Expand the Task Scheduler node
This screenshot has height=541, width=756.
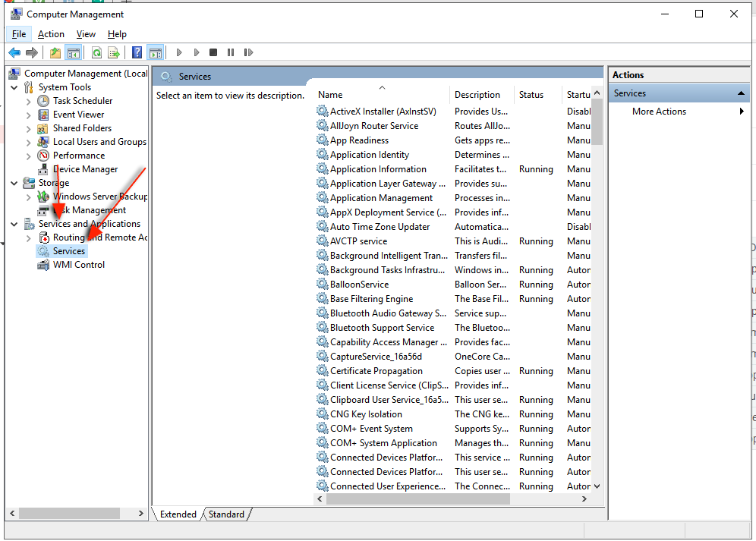[28, 101]
